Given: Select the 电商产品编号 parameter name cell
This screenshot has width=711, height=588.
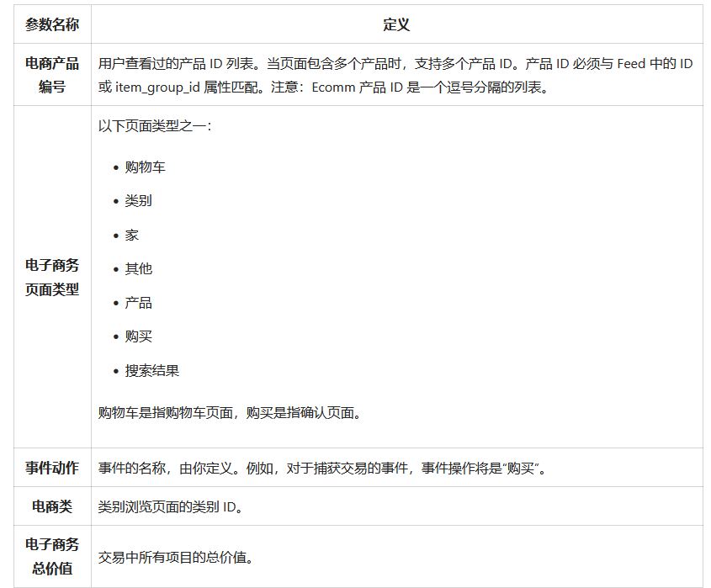Looking at the screenshot, I should (52, 74).
